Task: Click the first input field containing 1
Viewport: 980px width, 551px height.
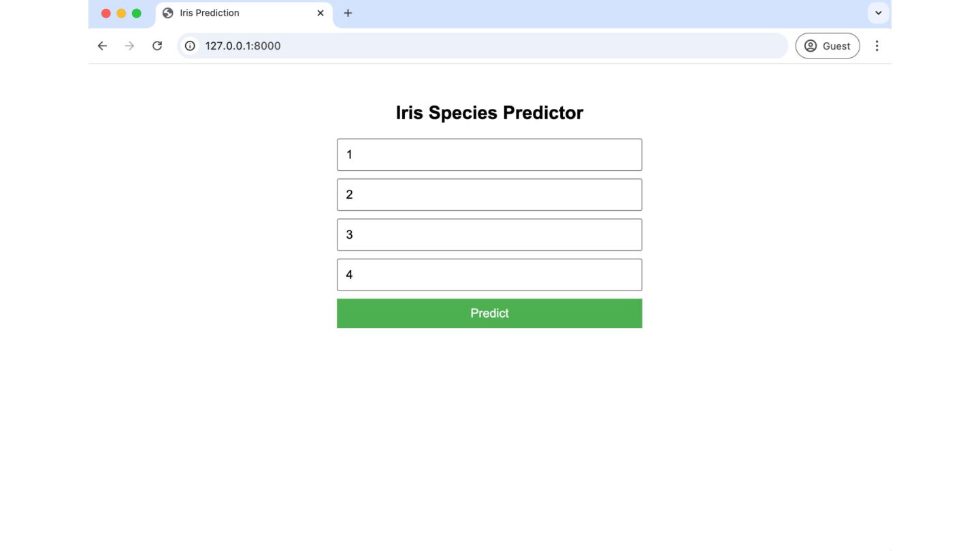Action: [489, 154]
